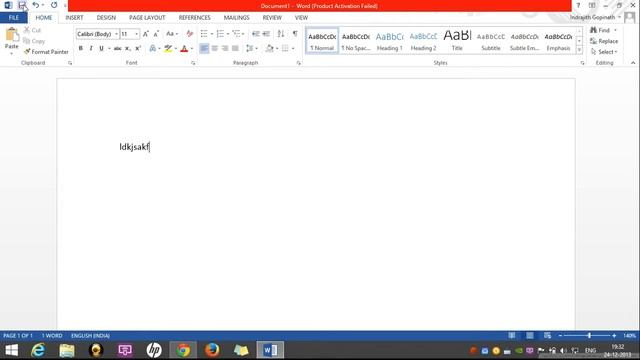This screenshot has width=640, height=360.
Task: Toggle Strikethrough formatting
Action: tap(118, 48)
